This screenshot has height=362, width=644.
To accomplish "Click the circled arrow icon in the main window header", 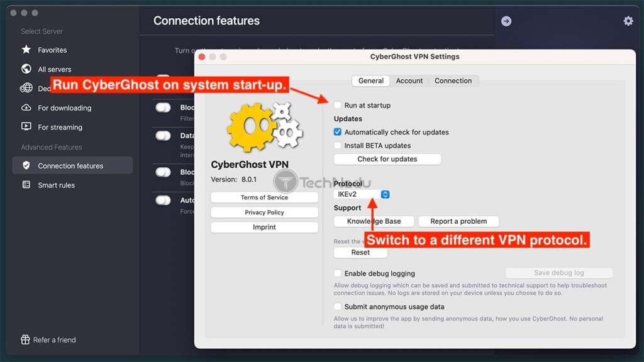I will (x=506, y=21).
